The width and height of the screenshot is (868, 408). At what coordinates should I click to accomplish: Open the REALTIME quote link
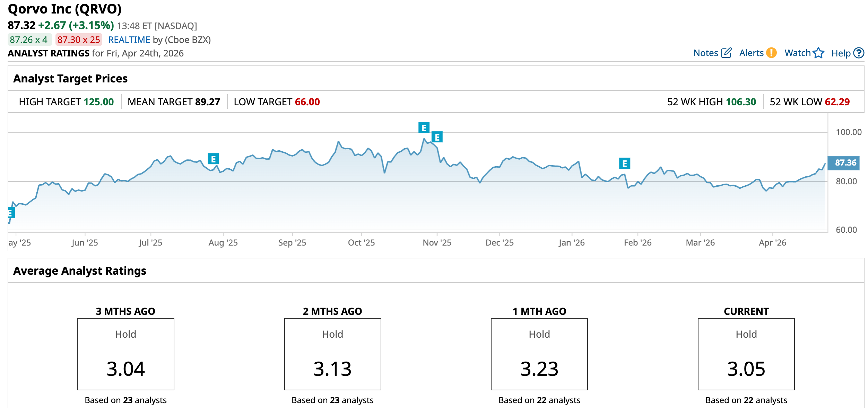pyautogui.click(x=129, y=40)
